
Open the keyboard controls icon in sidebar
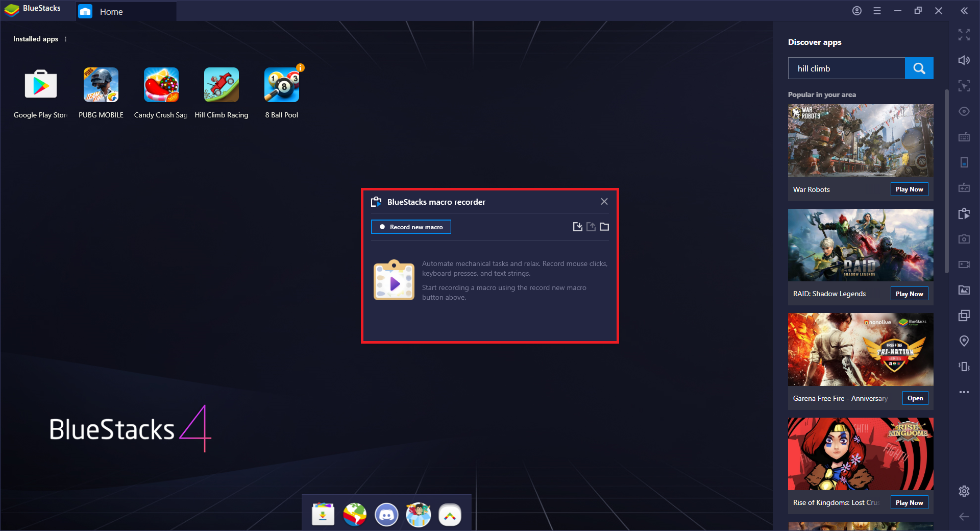[964, 137]
